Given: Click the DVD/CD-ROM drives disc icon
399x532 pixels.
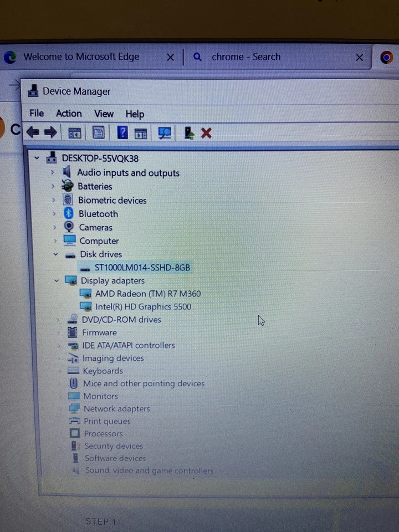Looking at the screenshot, I should tap(72, 319).
